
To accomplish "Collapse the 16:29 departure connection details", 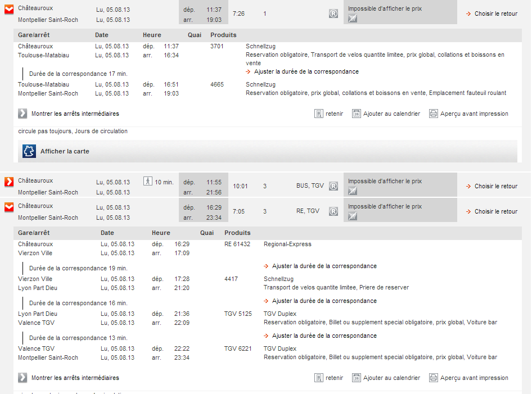I will [x=9, y=207].
